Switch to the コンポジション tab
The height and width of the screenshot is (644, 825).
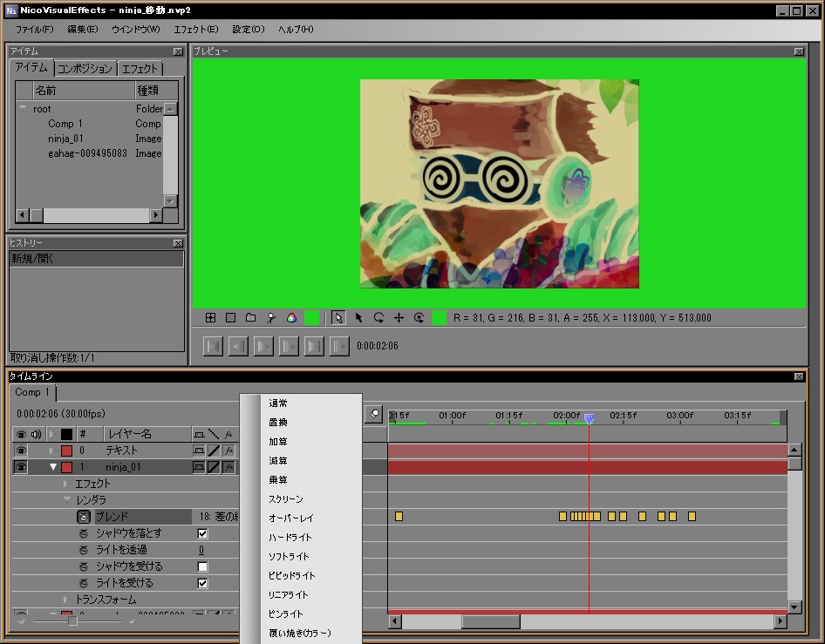point(85,69)
